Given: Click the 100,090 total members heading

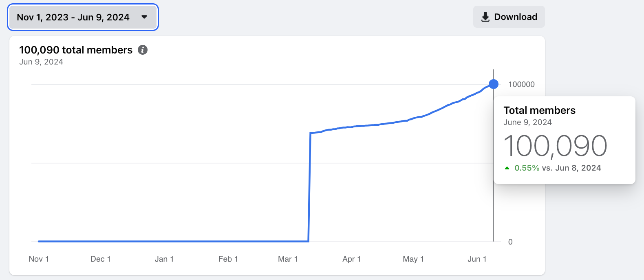Looking at the screenshot, I should click(x=76, y=50).
